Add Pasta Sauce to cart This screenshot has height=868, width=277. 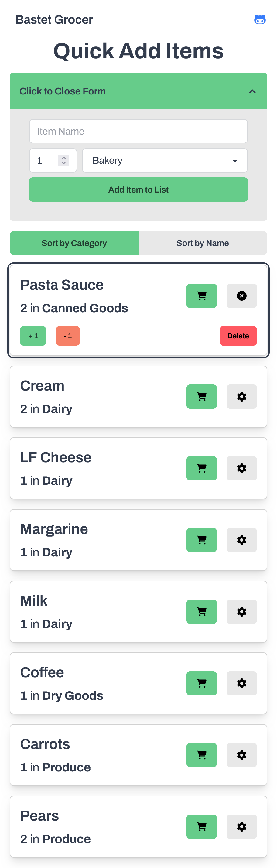pos(201,296)
